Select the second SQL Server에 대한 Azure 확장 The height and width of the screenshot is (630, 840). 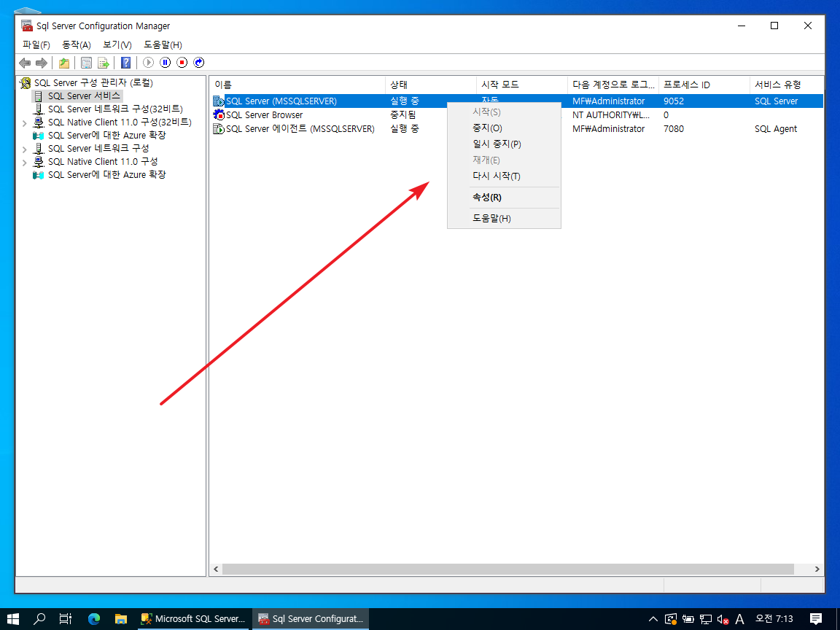pyautogui.click(x=106, y=175)
